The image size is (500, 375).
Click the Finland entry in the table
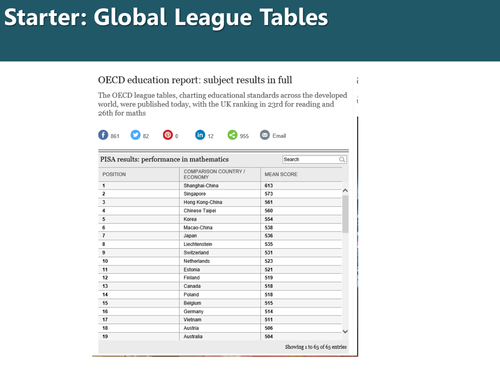(192, 278)
